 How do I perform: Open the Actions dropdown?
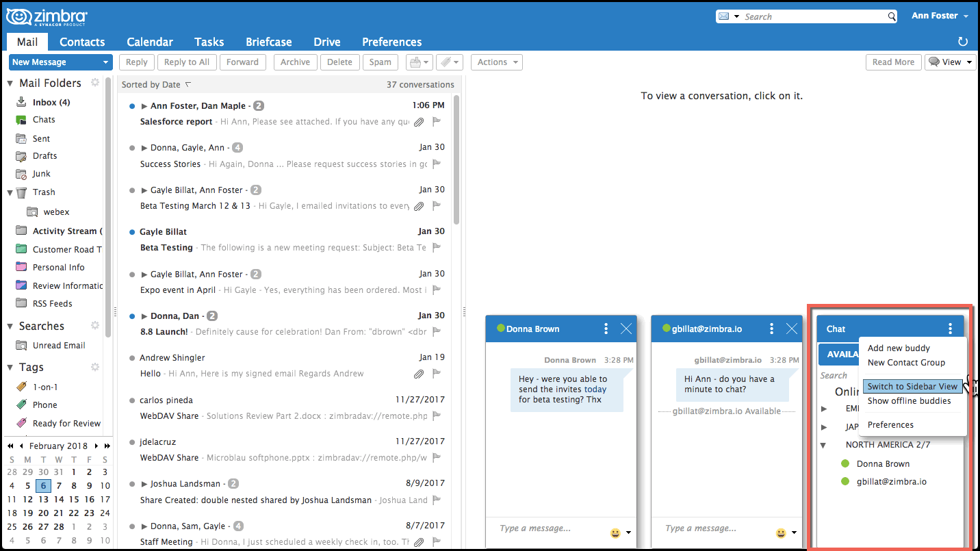coord(496,62)
